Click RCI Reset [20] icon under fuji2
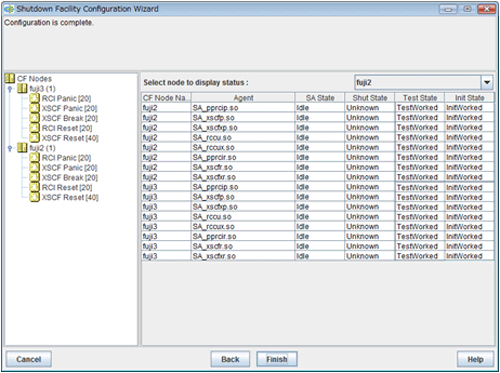Image resolution: width=500 pixels, height=373 pixels. [x=34, y=187]
